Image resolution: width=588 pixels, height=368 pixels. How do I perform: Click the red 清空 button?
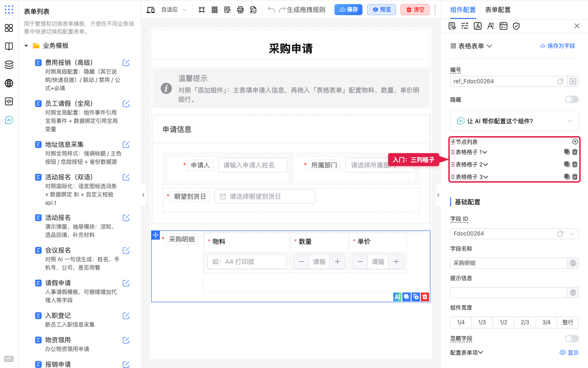tap(415, 10)
